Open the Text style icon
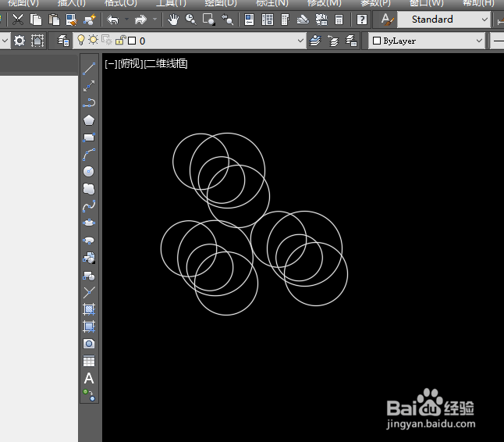504x442 pixels. click(x=387, y=20)
